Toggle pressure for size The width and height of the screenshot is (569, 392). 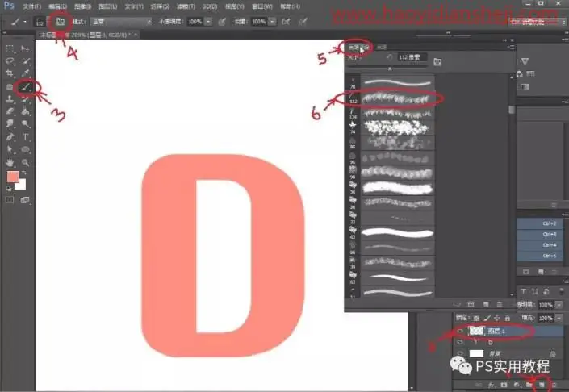click(303, 22)
